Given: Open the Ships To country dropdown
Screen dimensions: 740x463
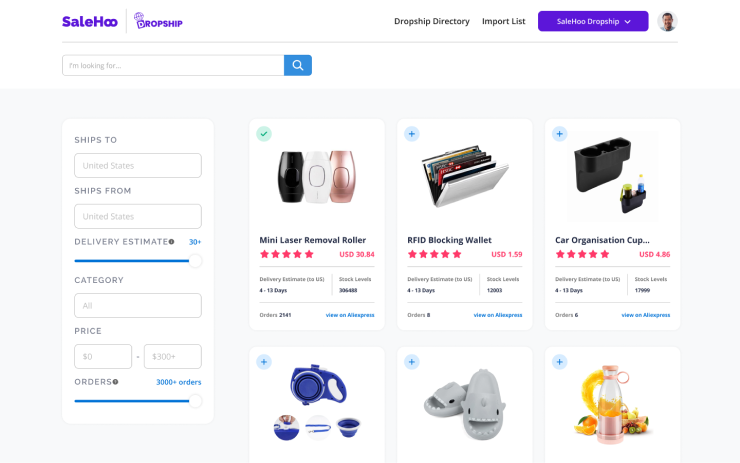Looking at the screenshot, I should pyautogui.click(x=138, y=166).
